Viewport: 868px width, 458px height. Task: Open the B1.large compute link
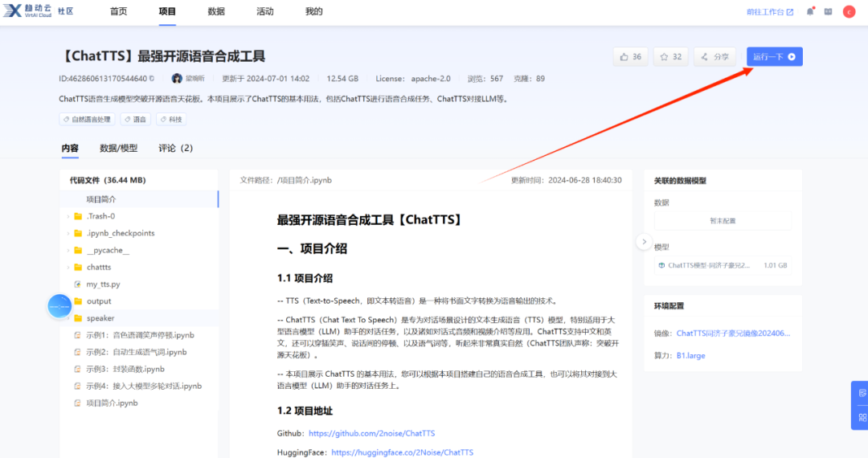pyautogui.click(x=691, y=356)
